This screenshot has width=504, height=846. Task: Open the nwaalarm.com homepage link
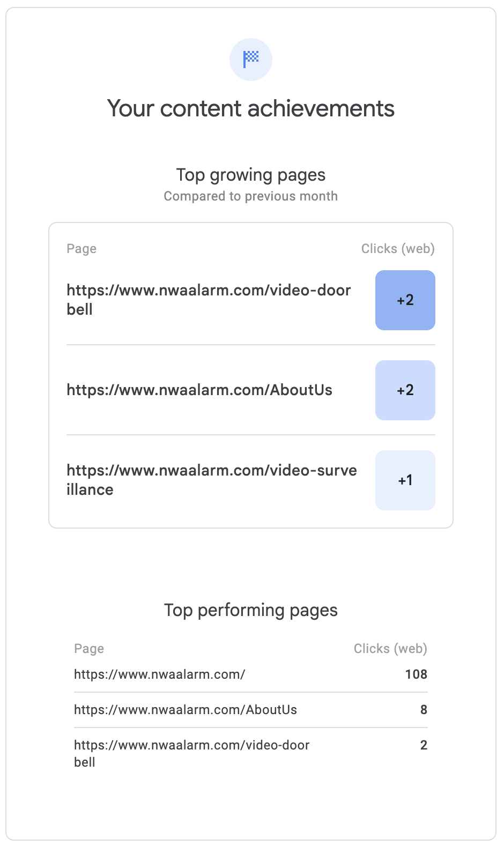click(160, 674)
